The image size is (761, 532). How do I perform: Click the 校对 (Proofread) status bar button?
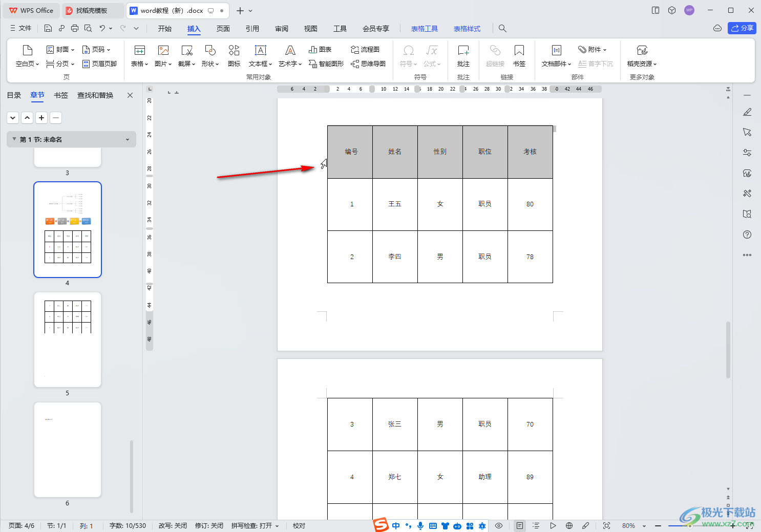[x=299, y=526]
